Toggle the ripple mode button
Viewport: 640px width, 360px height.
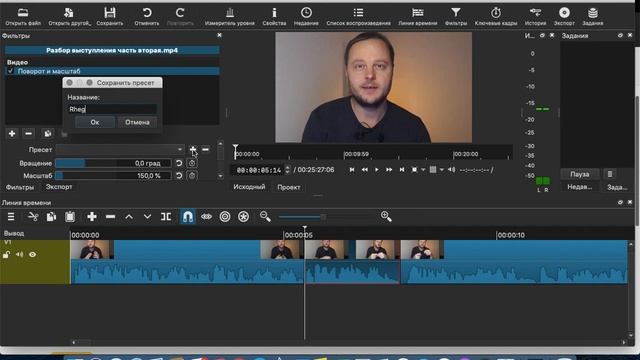point(225,217)
